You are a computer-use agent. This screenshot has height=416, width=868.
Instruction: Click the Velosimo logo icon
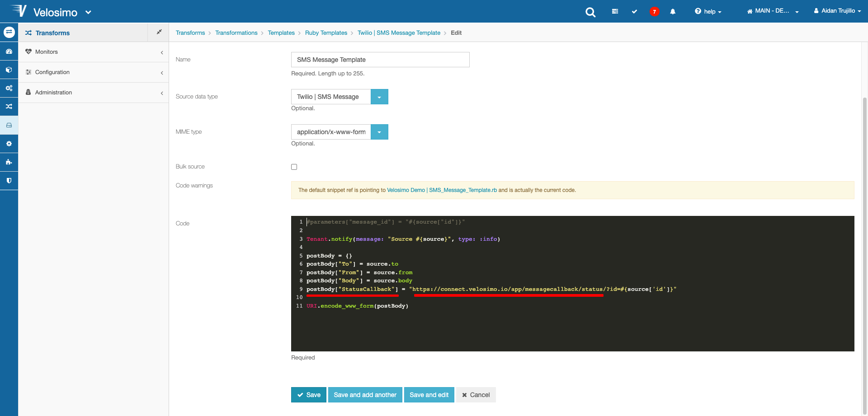[x=19, y=10]
